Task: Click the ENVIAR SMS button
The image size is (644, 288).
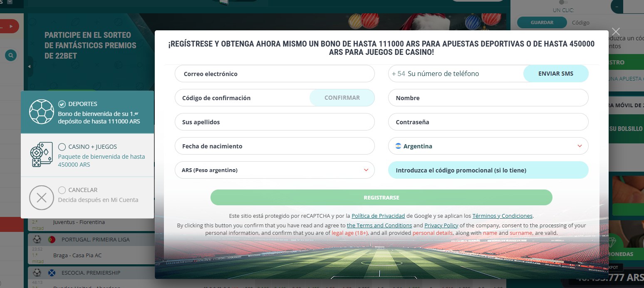Action: (555, 74)
